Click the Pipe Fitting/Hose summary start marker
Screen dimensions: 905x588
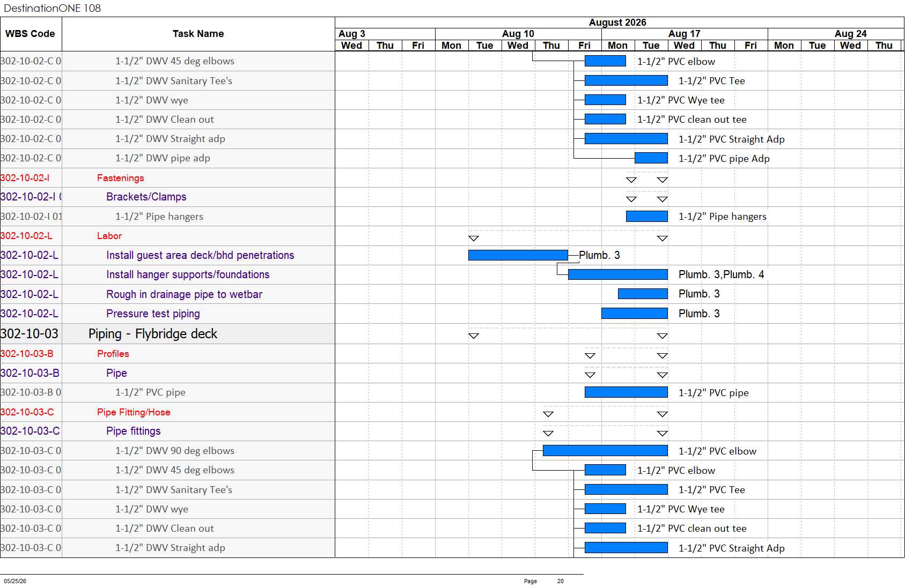(548, 414)
